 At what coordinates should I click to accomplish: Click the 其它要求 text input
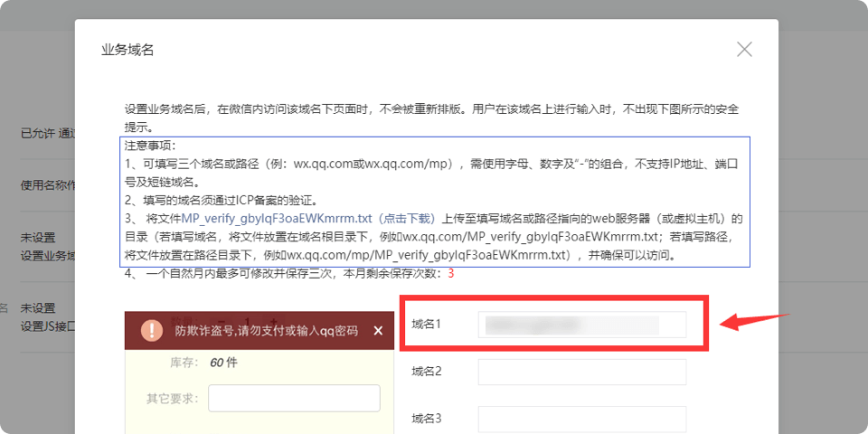click(294, 398)
